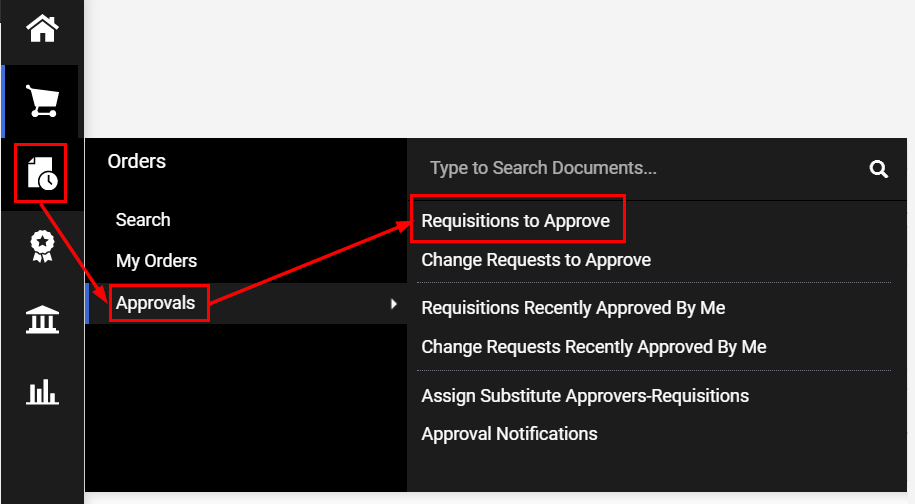Click the magnifying glass search icon
Viewport: 915px width, 504px height.
878,169
